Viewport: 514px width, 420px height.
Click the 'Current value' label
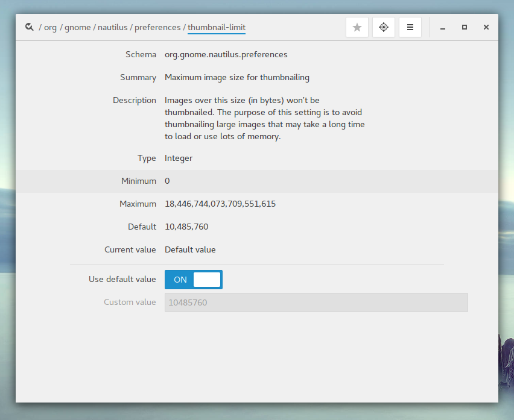point(130,250)
